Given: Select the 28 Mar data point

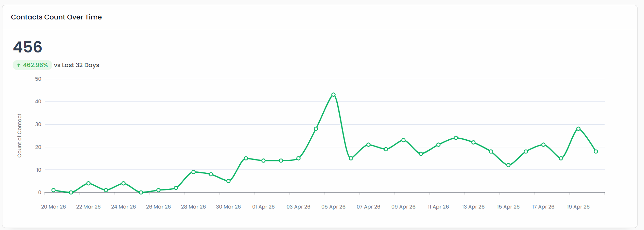Looking at the screenshot, I should (x=193, y=172).
